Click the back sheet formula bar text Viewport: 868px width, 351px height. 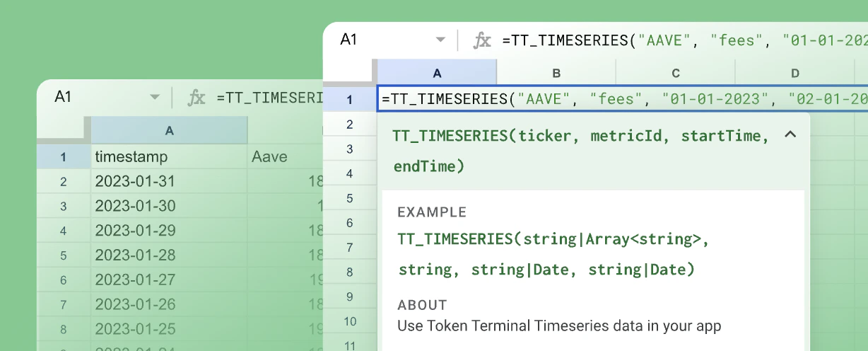(269, 98)
